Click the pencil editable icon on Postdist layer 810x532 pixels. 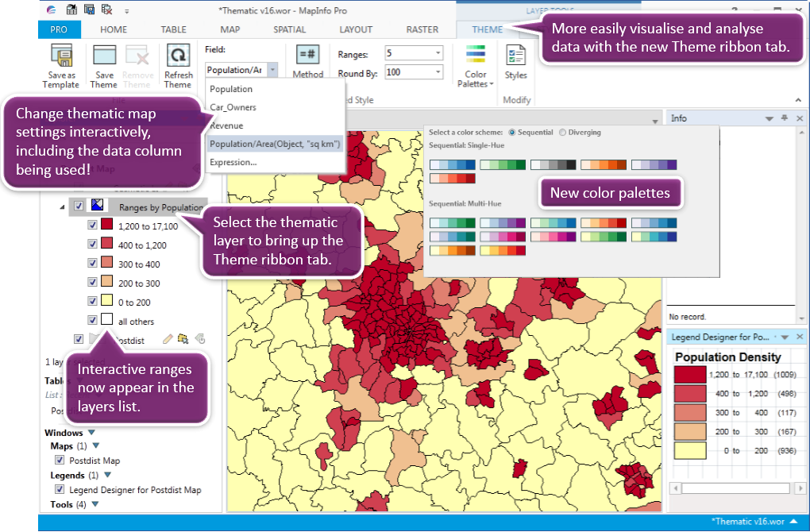point(168,339)
